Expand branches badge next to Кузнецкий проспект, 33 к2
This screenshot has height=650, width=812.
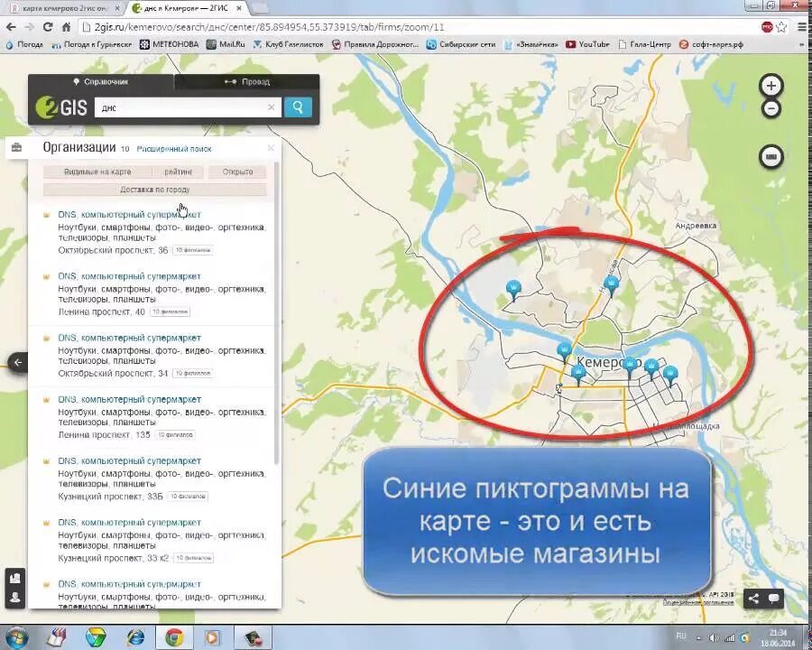pos(193,558)
